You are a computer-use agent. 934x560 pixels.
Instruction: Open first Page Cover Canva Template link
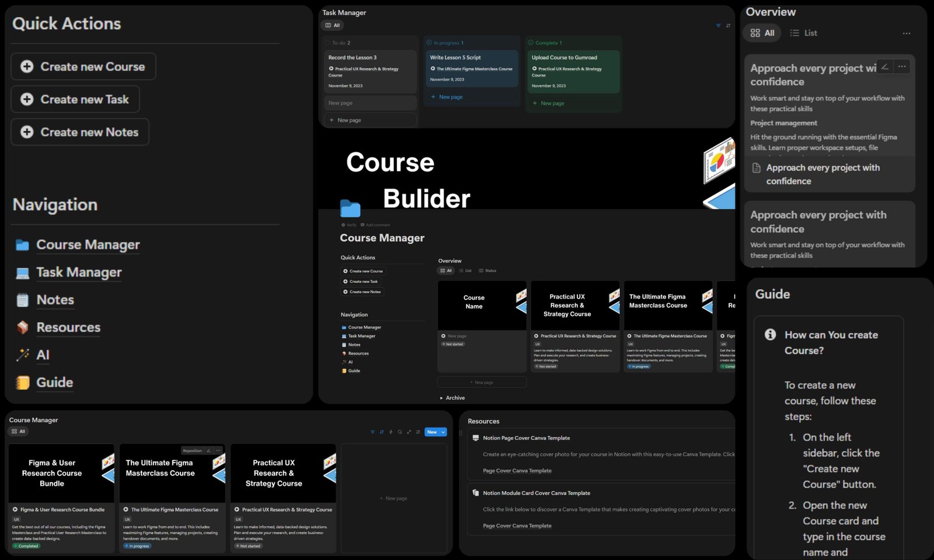(x=517, y=471)
